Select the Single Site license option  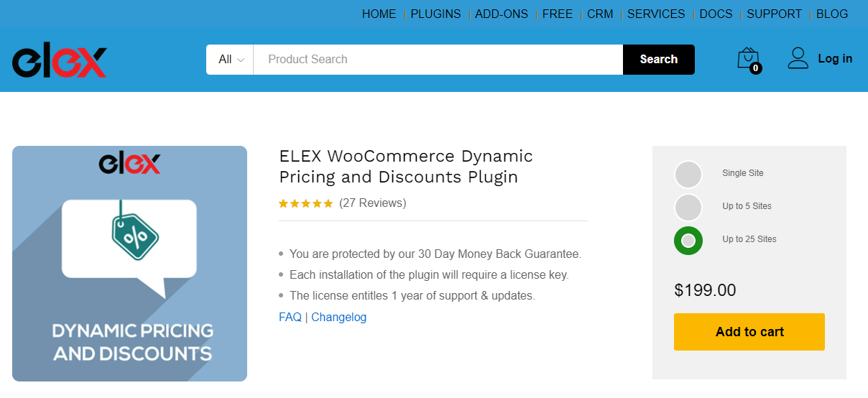point(688,175)
